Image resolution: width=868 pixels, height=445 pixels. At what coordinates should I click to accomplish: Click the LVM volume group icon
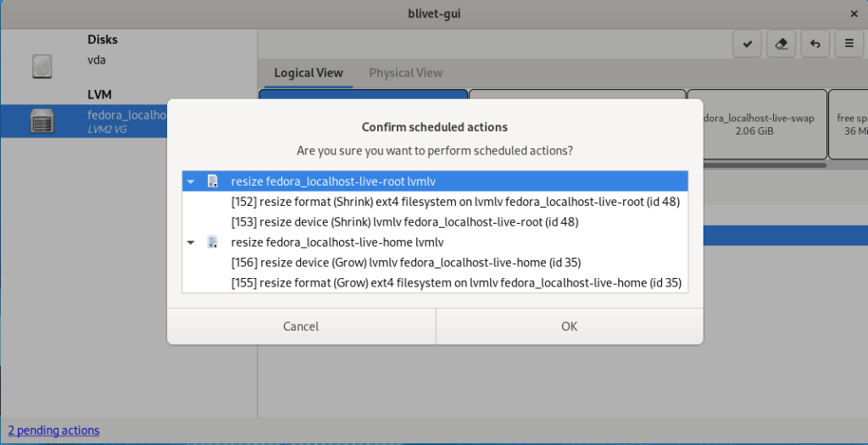point(42,121)
